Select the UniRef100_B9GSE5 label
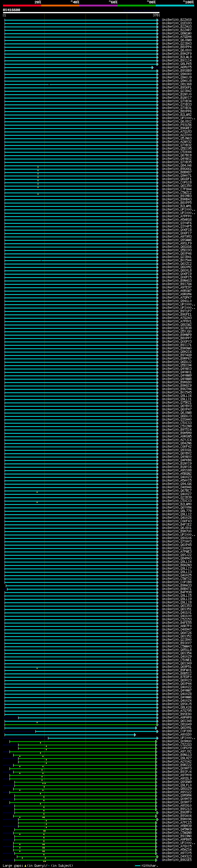 tap(177, 860)
